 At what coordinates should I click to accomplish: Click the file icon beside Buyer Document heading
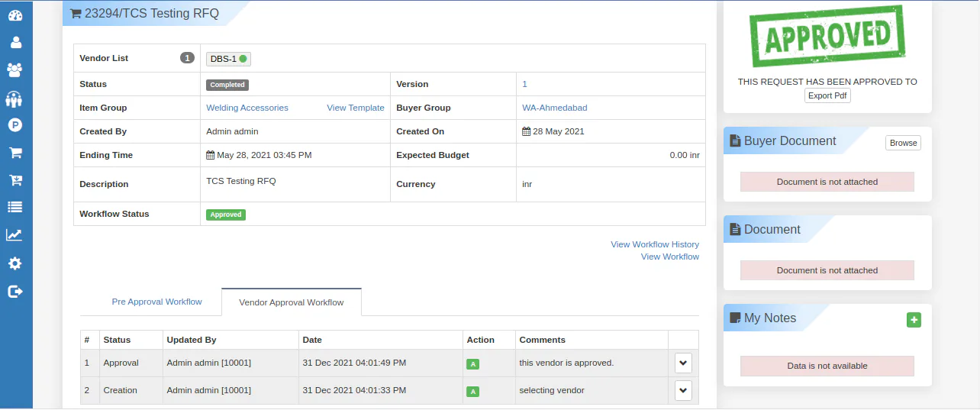tap(735, 141)
